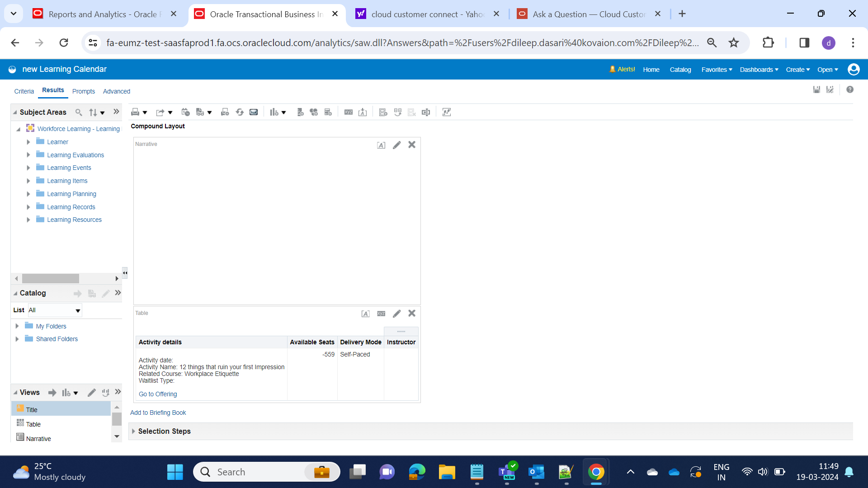The width and height of the screenshot is (868, 488).
Task: Expand the Learning Evaluations folder
Action: [28, 155]
